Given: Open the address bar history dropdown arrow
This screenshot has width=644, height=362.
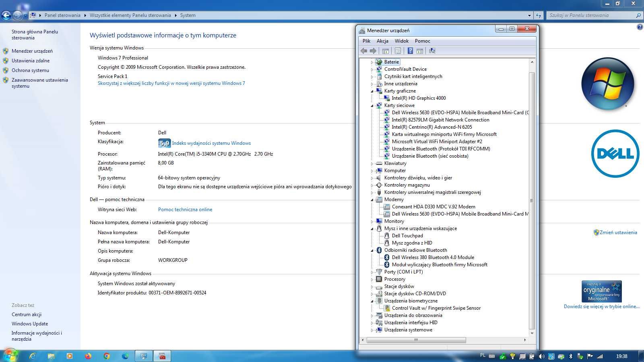Looking at the screenshot, I should click(x=529, y=15).
